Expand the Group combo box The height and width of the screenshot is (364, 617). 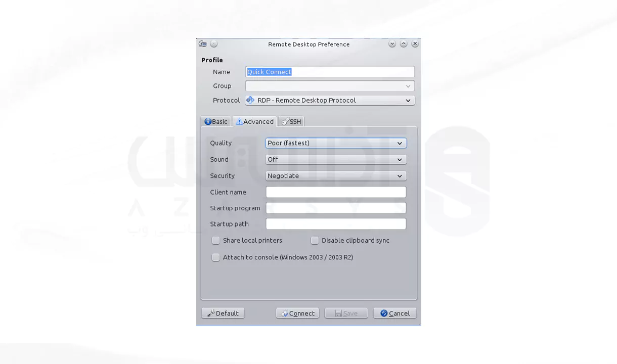pos(330,86)
